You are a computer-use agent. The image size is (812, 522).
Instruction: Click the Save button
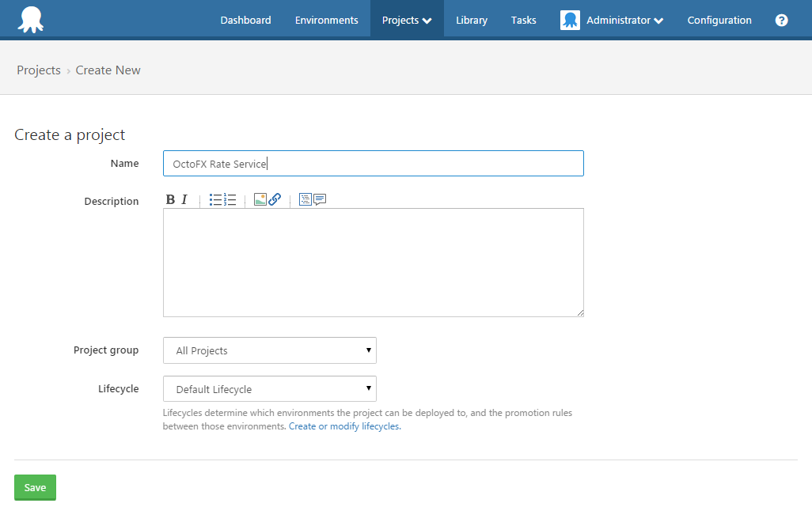pyautogui.click(x=35, y=487)
